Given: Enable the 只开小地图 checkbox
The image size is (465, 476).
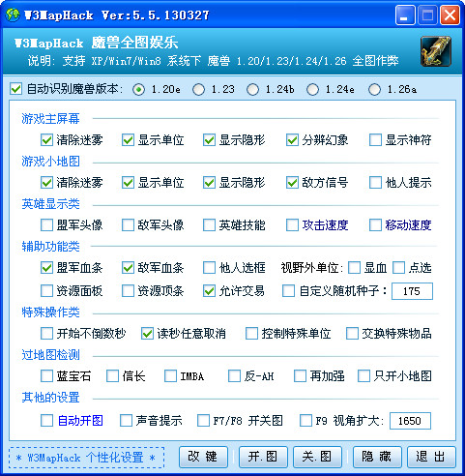Looking at the screenshot, I should click(363, 376).
